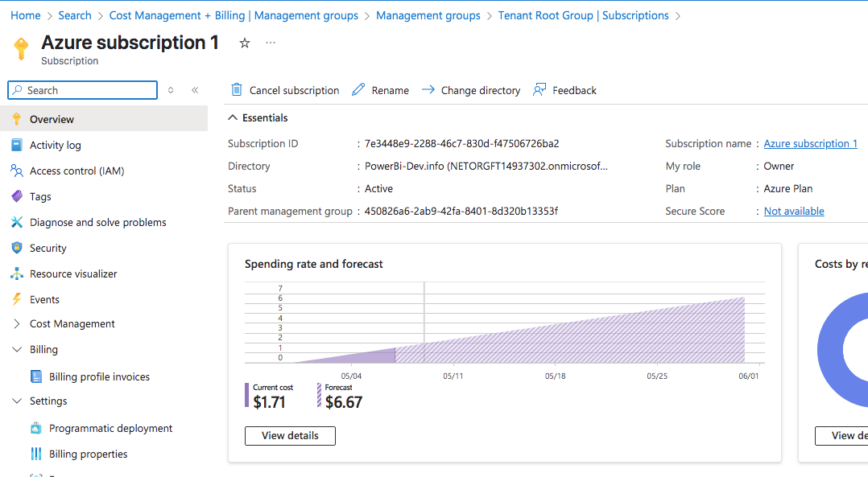Click the PowerBi-Dev.info directory value
The height and width of the screenshot is (477, 868).
click(486, 167)
